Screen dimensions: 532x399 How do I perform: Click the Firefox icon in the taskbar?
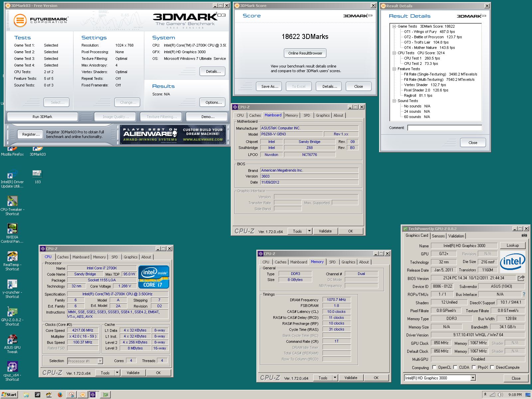click(x=60, y=395)
